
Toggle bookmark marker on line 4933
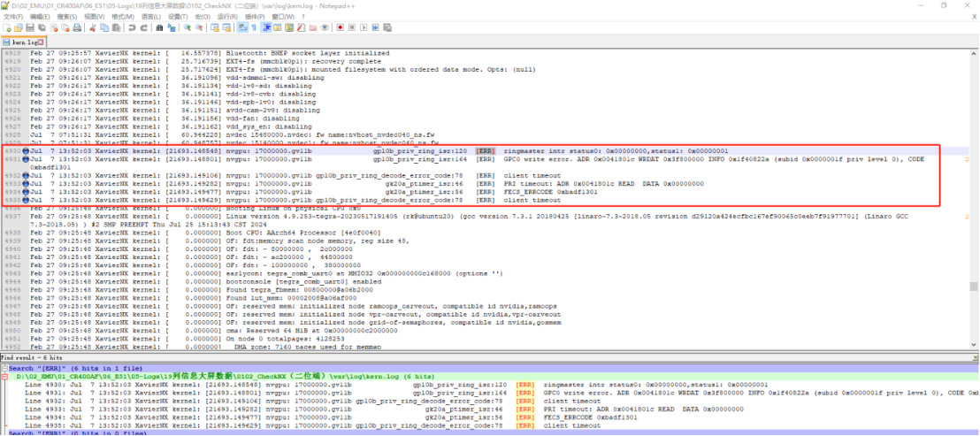(x=26, y=184)
